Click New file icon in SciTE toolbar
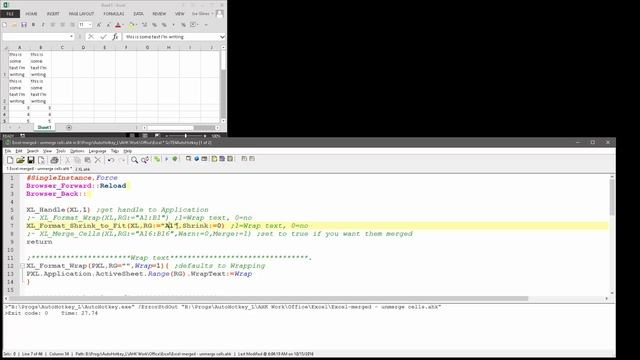Viewport: 640px width, 360px height. (10, 160)
